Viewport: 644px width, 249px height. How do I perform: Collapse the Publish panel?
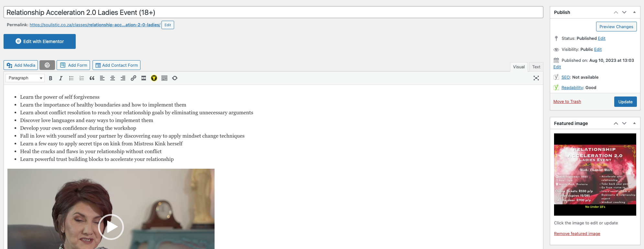(x=634, y=12)
